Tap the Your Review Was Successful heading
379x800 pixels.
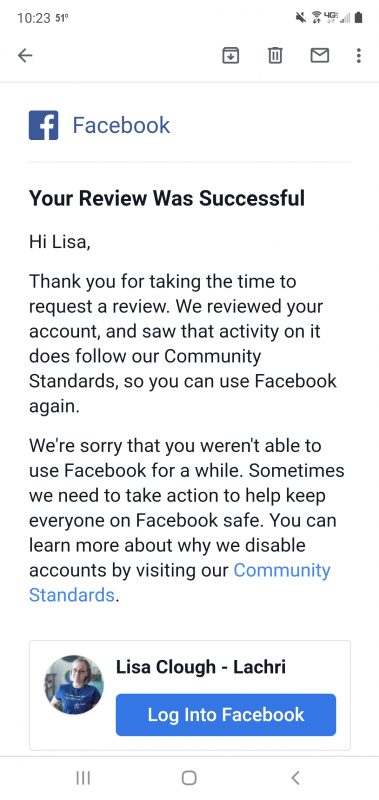coord(167,198)
